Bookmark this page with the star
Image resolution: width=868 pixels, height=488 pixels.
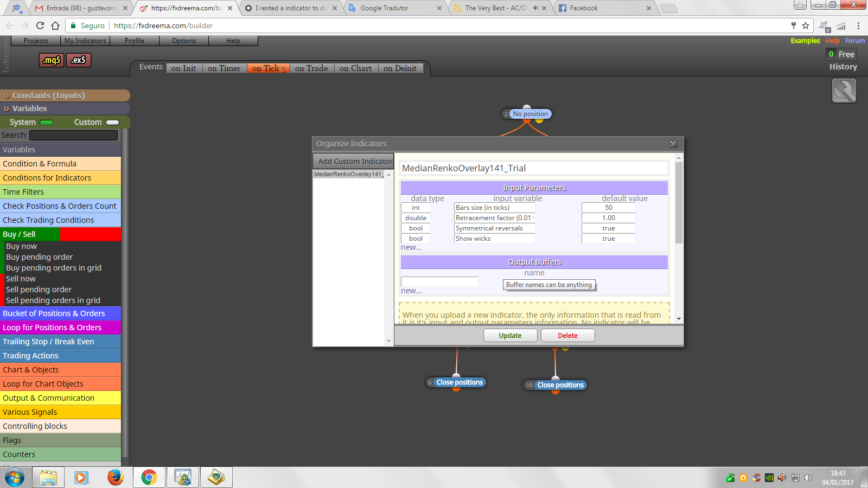pyautogui.click(x=806, y=25)
